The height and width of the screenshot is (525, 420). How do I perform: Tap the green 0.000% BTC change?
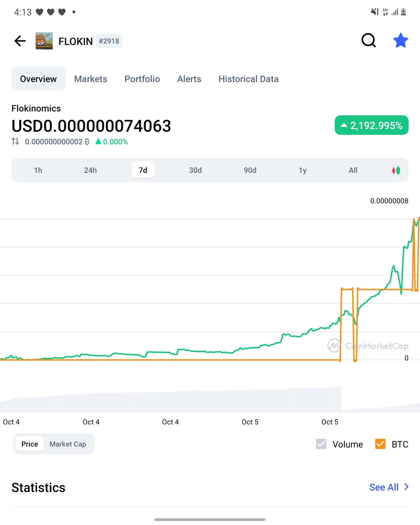tap(111, 142)
